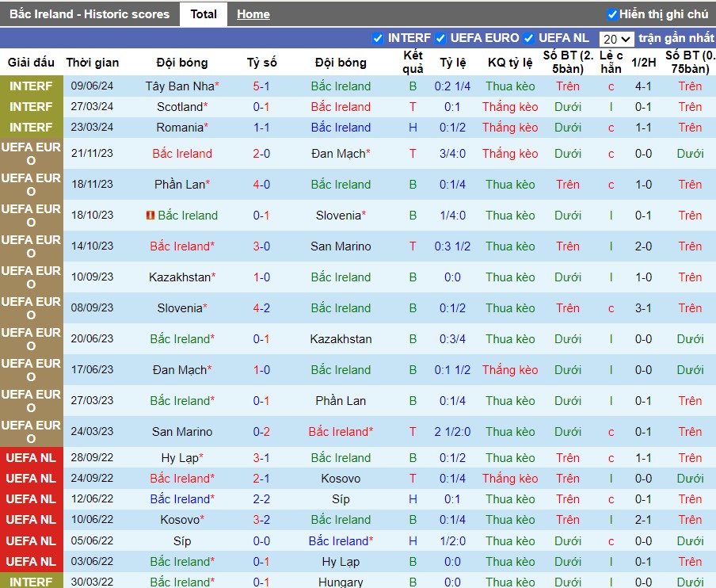Click Hy Lạp in the 03/06/22 row
Image resolution: width=716 pixels, height=588 pixels.
(341, 562)
